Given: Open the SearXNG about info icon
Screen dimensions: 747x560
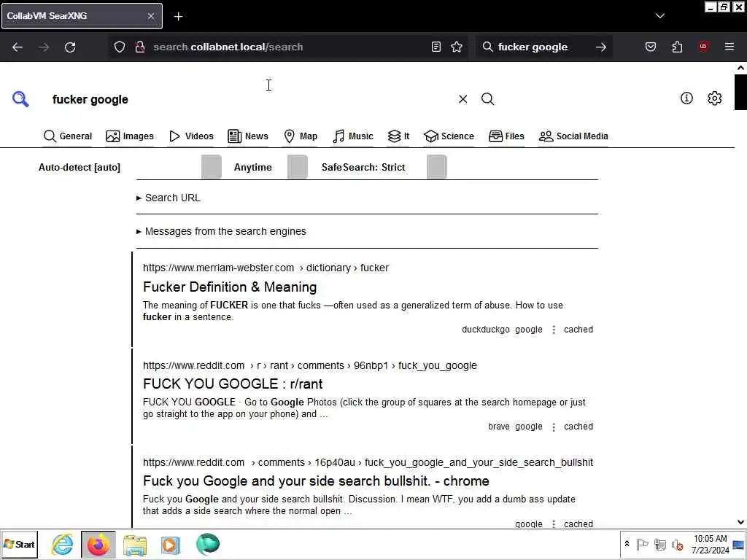Looking at the screenshot, I should coord(686,98).
